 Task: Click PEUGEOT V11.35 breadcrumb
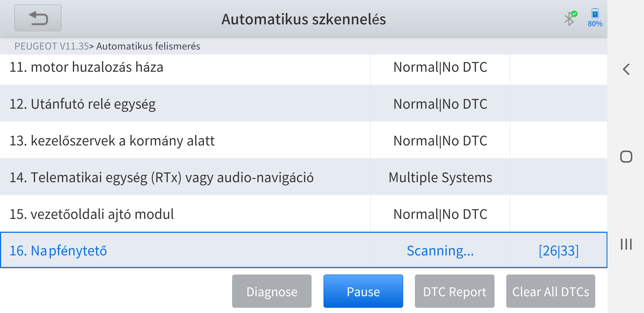[52, 46]
